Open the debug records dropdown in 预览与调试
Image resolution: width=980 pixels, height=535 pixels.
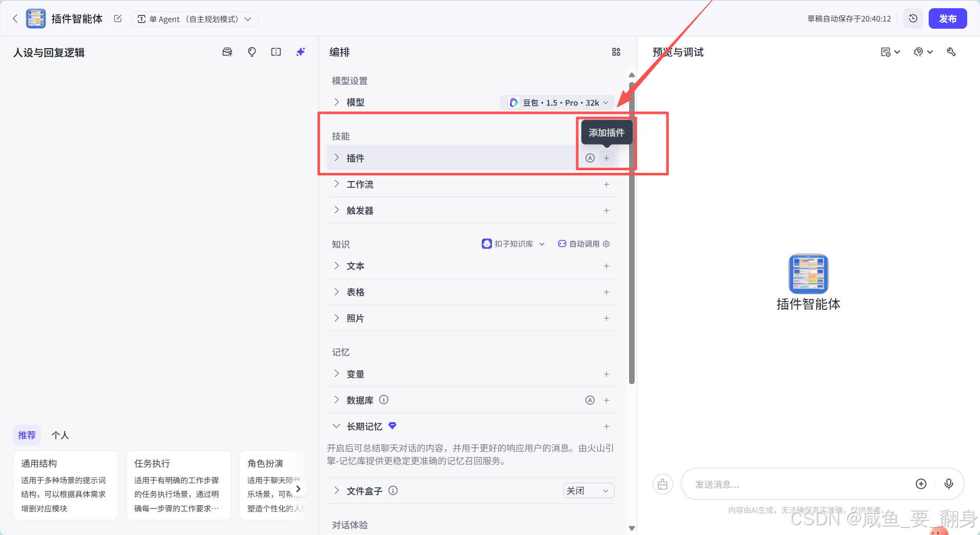click(x=890, y=52)
